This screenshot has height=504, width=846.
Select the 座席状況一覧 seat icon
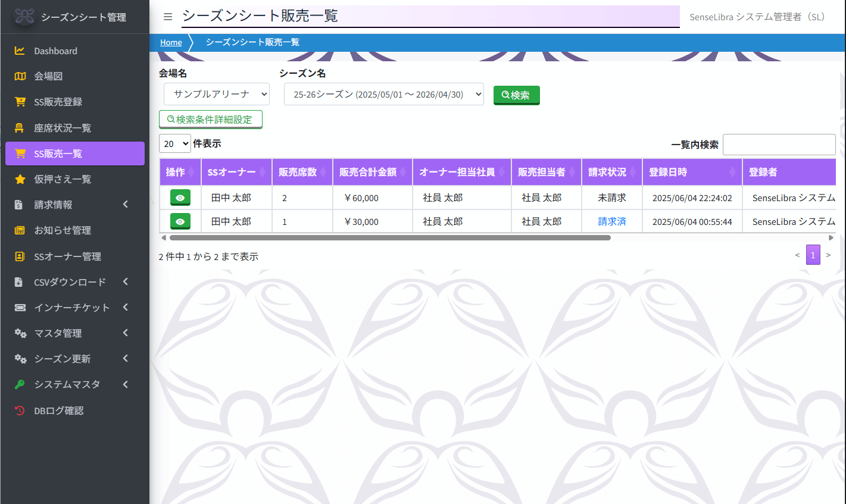point(20,128)
